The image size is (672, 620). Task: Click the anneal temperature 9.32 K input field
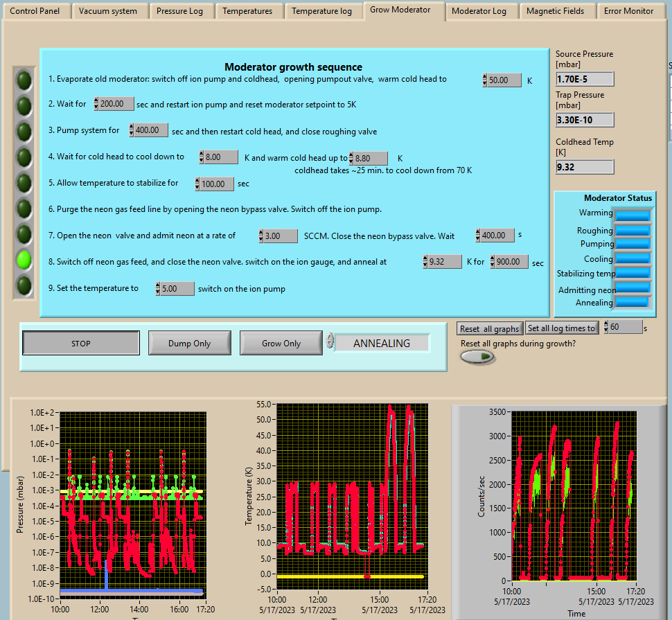pyautogui.click(x=445, y=262)
